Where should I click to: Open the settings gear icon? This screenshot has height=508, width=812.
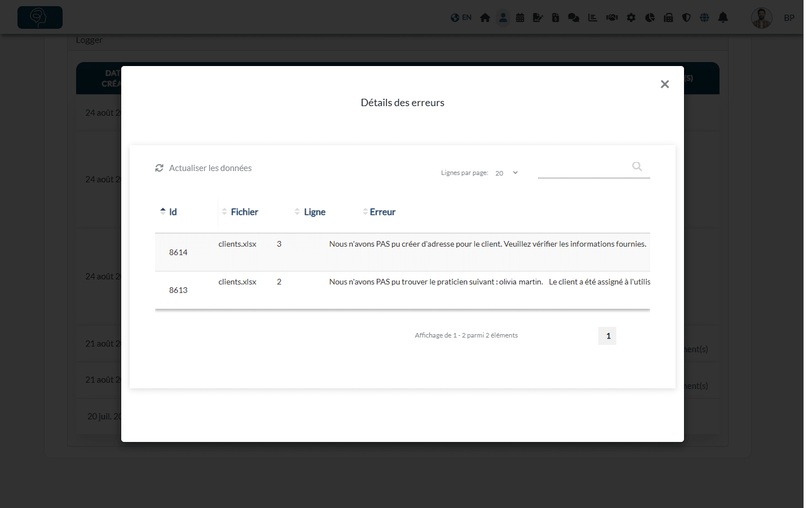pyautogui.click(x=631, y=17)
